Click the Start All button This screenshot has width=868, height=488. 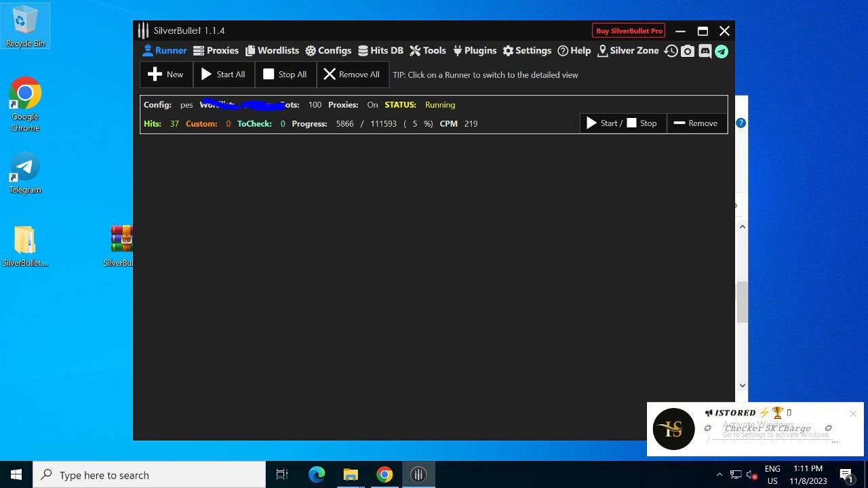224,75
